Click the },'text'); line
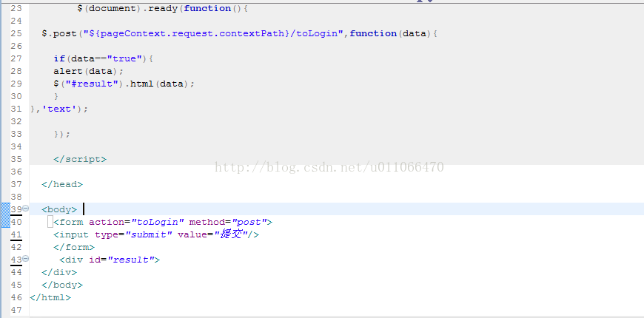The width and height of the screenshot is (644, 318). tap(59, 109)
